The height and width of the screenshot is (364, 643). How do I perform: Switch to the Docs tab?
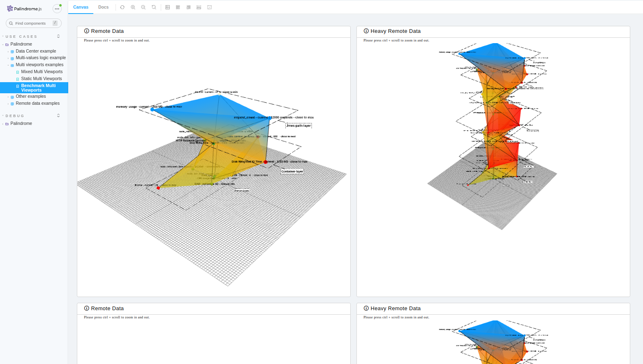tap(104, 7)
